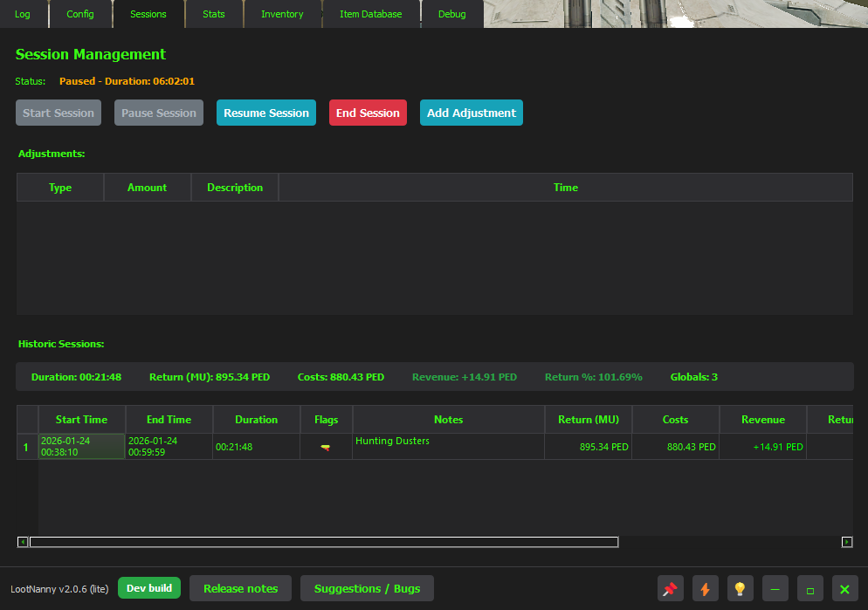Click the Amount column header

[x=148, y=188]
